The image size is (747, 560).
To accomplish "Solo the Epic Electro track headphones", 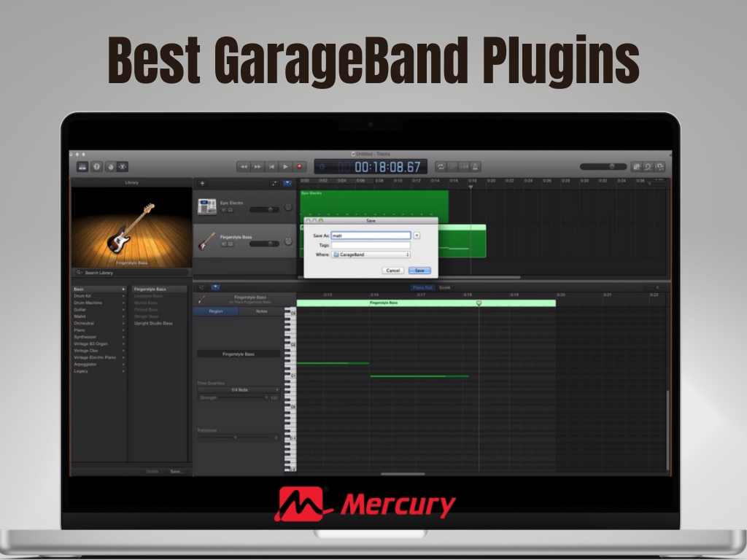I will (231, 209).
